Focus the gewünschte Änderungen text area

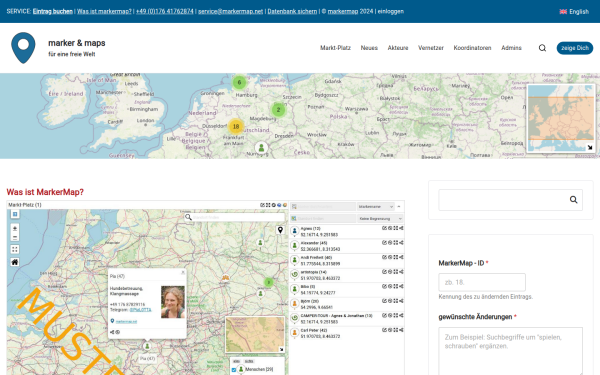click(x=510, y=351)
